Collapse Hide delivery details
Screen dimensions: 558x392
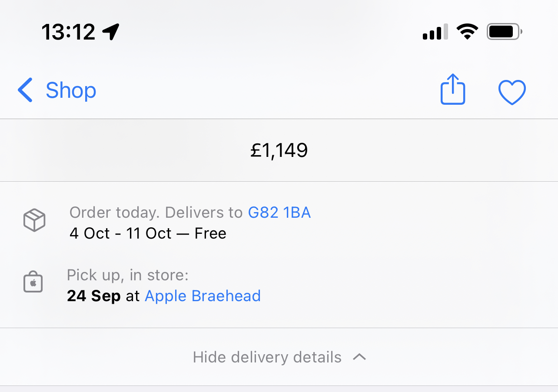279,357
